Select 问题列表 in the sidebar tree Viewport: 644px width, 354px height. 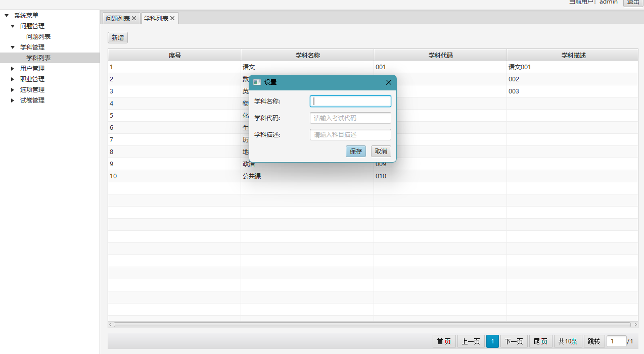pos(38,37)
